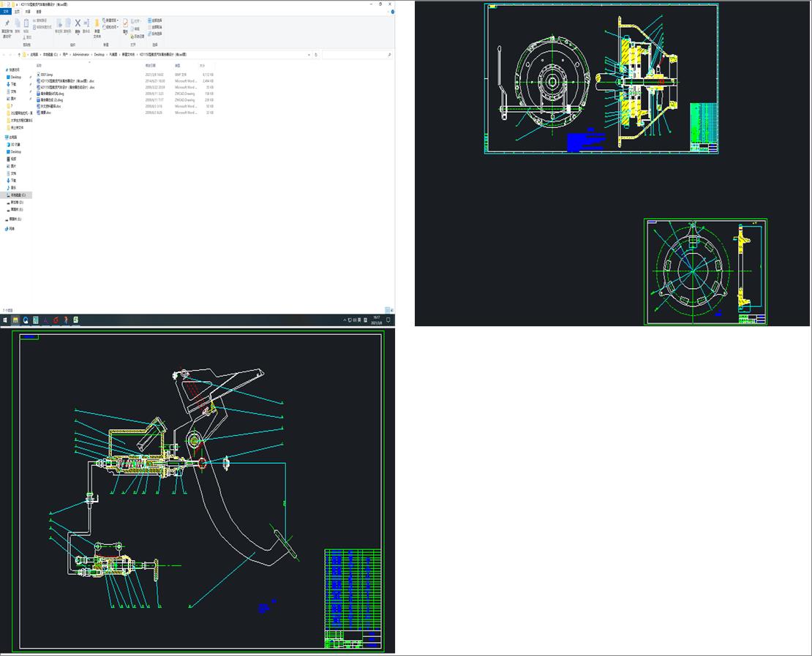
Task: Open the blue File tab
Action: tap(7, 12)
